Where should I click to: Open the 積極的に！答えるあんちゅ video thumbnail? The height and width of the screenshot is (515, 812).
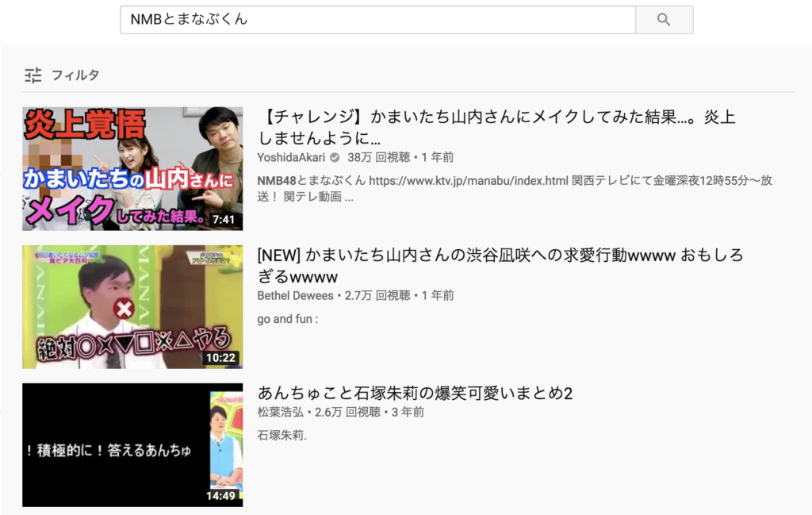point(132,445)
